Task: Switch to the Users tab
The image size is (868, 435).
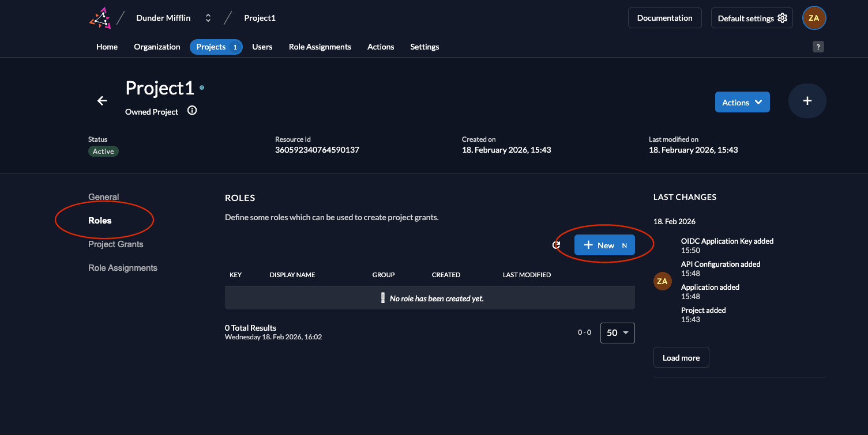Action: [x=262, y=47]
